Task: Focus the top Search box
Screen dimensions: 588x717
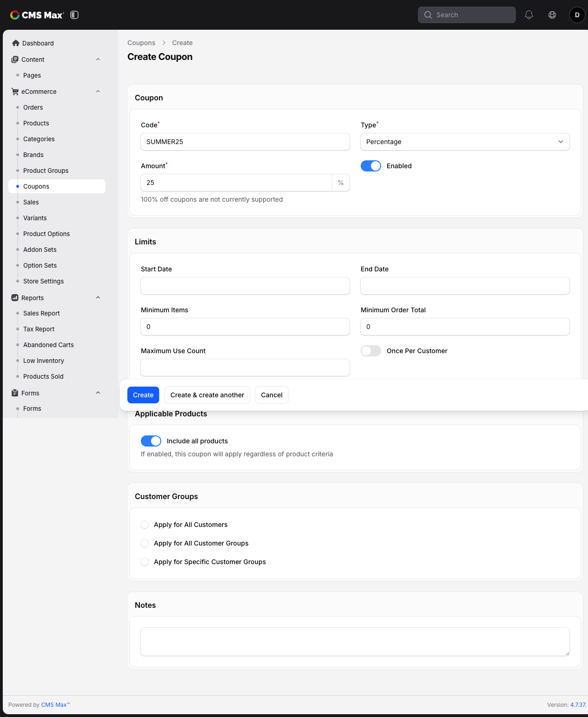Action: 467,15
